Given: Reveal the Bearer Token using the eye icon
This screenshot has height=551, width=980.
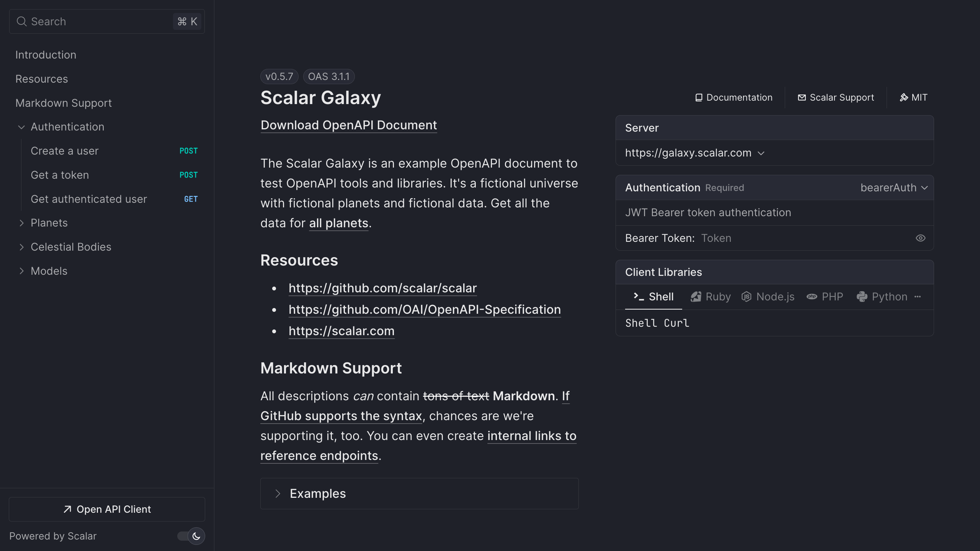Looking at the screenshot, I should click(920, 238).
